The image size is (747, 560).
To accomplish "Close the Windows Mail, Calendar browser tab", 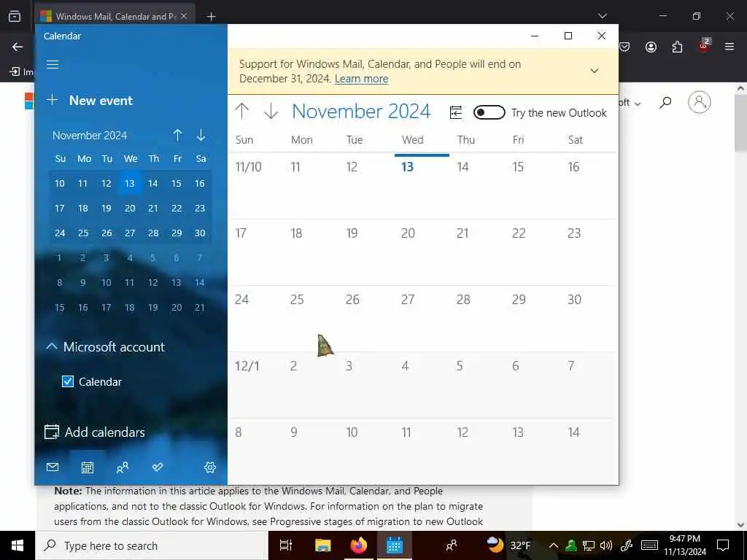I will click(184, 16).
